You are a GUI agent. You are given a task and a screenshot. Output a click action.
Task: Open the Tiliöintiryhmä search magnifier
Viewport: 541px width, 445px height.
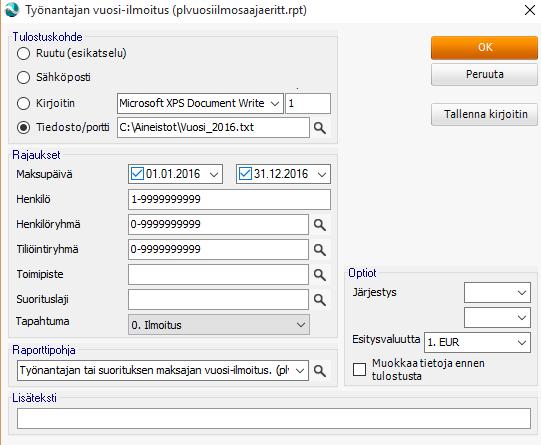click(x=320, y=250)
